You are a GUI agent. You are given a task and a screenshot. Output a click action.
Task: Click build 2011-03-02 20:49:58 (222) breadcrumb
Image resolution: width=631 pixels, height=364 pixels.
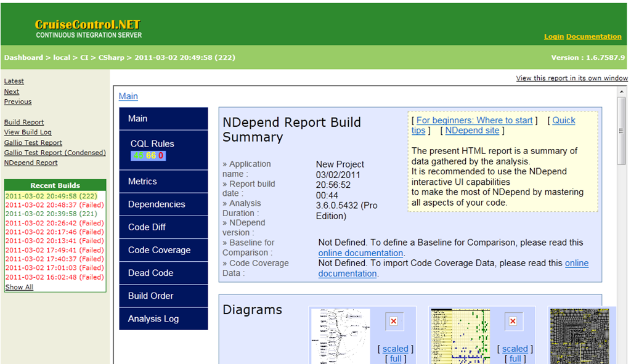[x=185, y=57]
